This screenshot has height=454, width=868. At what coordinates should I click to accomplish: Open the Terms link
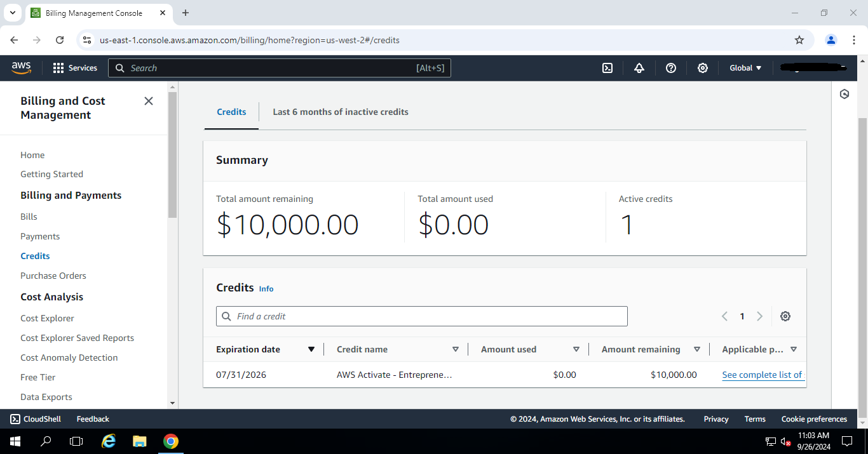click(755, 419)
